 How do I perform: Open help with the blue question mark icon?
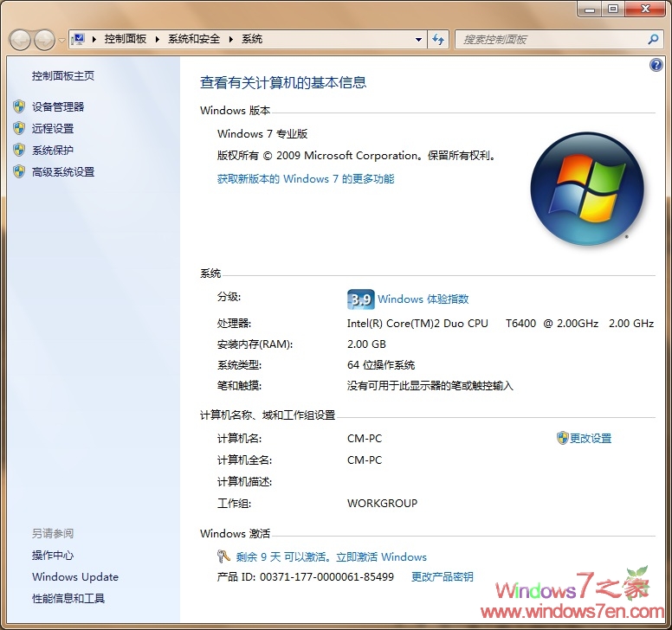point(656,66)
